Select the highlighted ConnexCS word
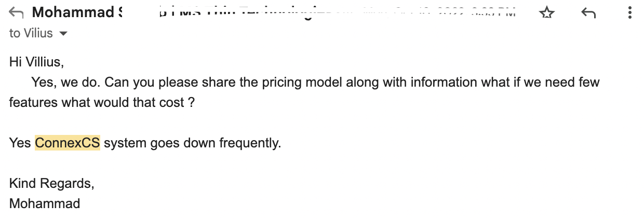 [x=68, y=143]
